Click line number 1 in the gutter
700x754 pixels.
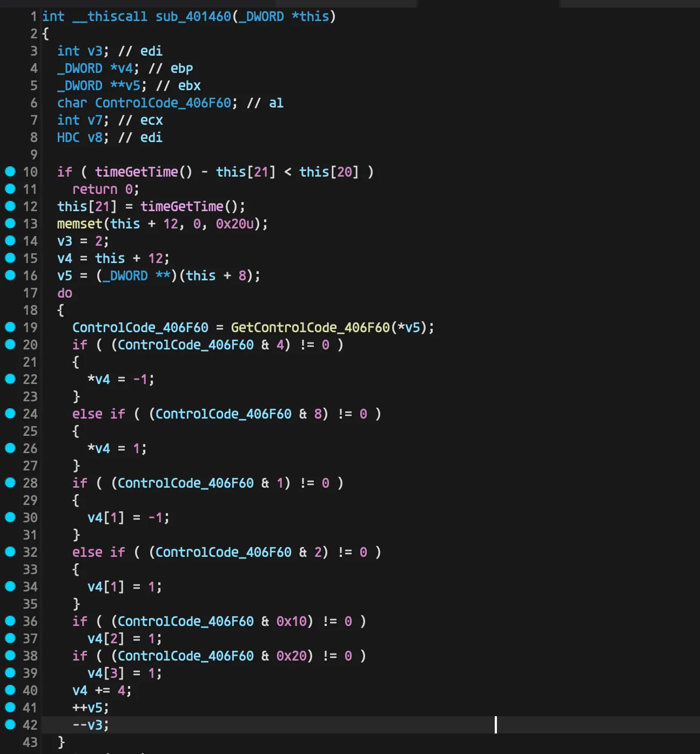coord(33,17)
